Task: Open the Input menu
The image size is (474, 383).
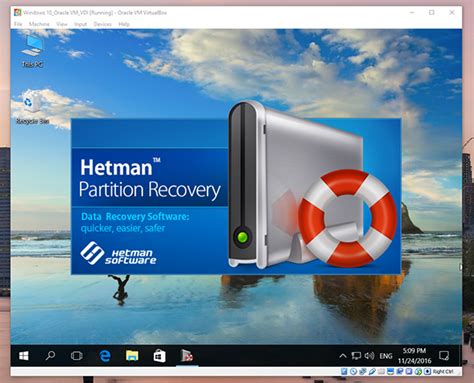Action: coord(80,24)
